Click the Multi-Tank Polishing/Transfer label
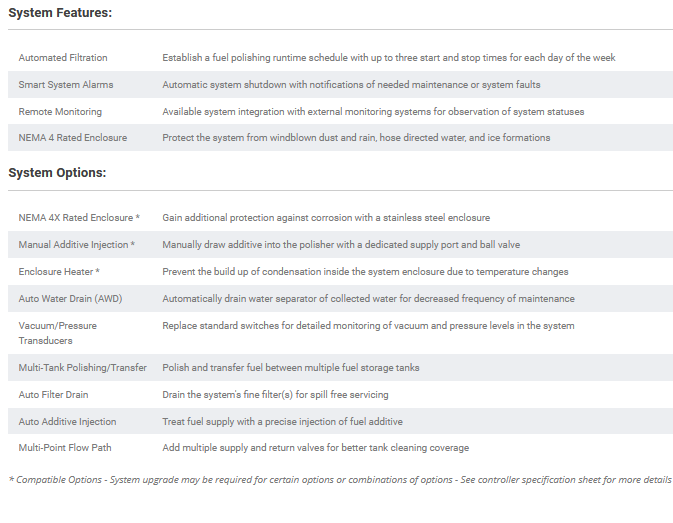Viewport: 673px width, 523px height. click(x=83, y=368)
